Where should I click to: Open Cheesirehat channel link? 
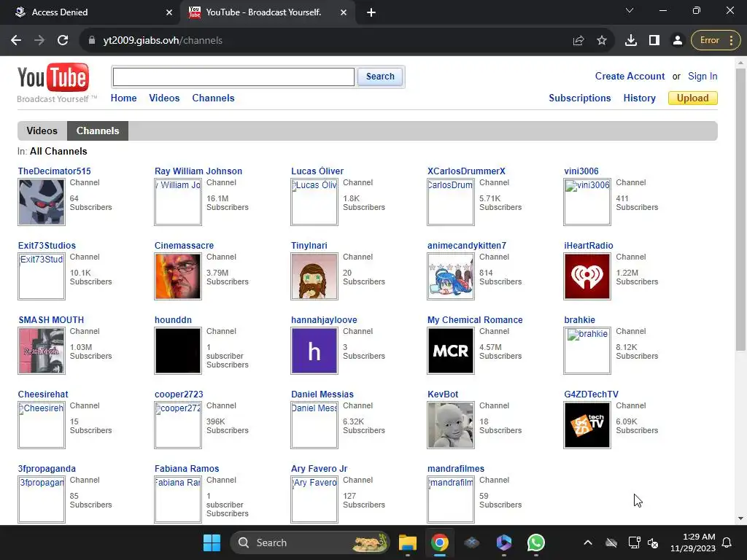(43, 394)
